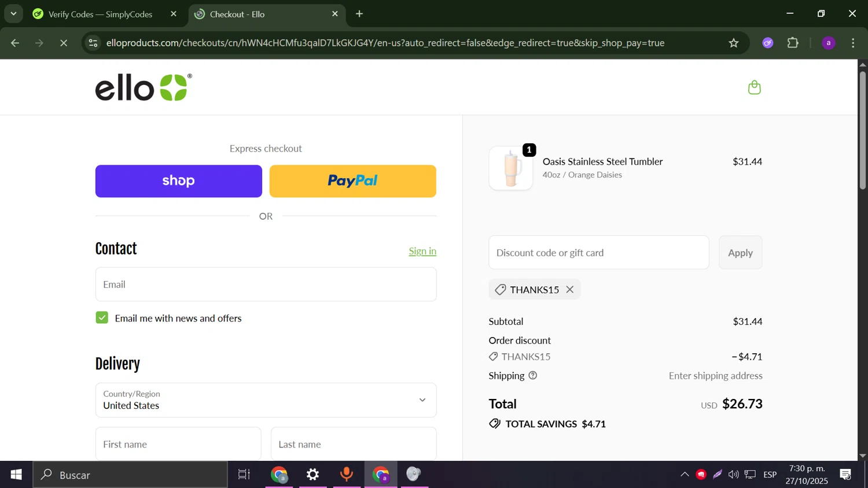
Task: Open the tab search dropdown arrow
Action: tap(13, 14)
